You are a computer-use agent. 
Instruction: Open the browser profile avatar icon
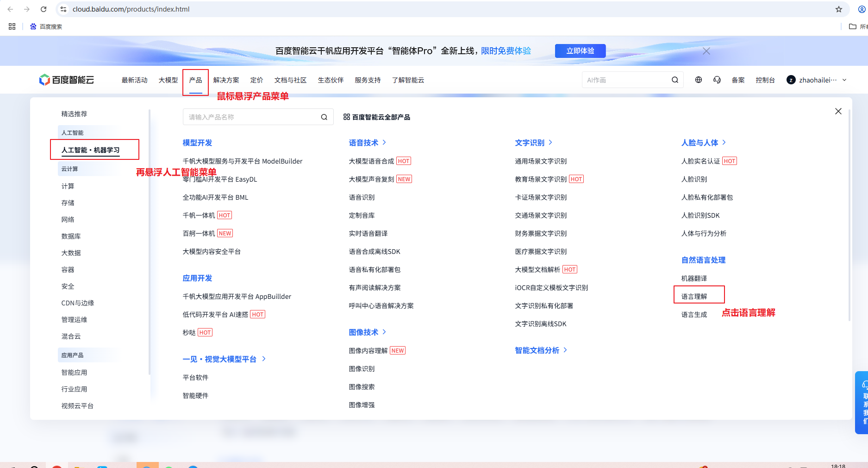[862, 9]
